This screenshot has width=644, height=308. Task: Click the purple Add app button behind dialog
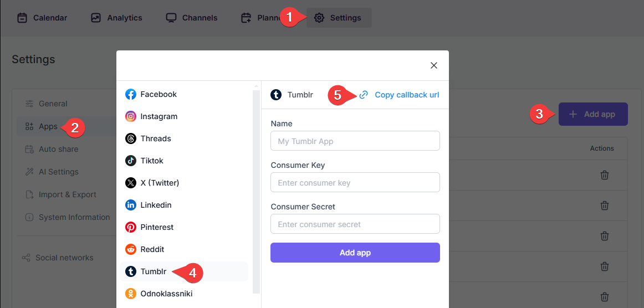coord(593,114)
